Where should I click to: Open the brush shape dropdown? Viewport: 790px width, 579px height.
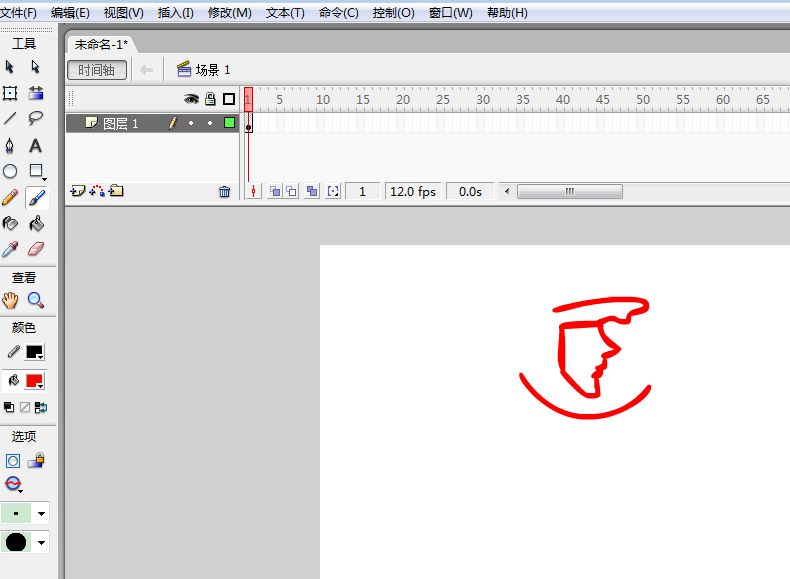41,543
